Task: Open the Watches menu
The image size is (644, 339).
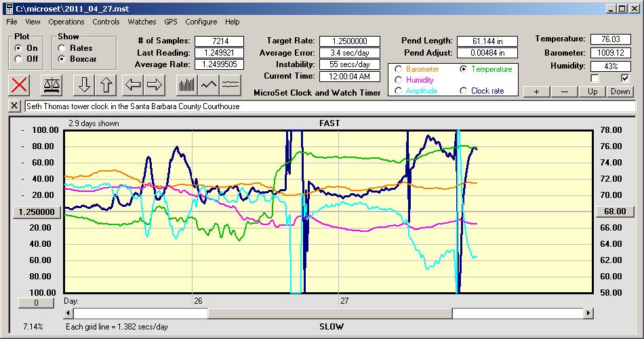Action: coord(142,22)
